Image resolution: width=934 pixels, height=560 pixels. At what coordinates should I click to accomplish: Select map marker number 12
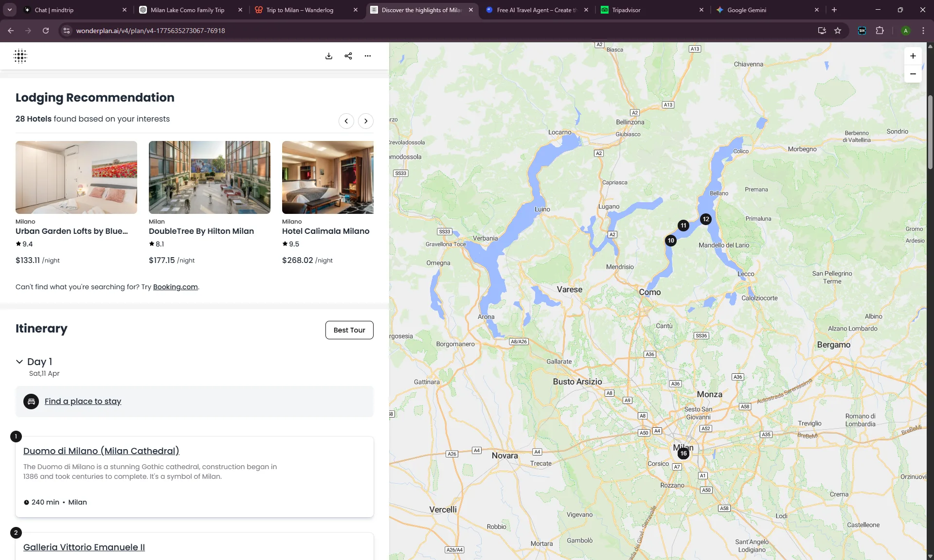(706, 219)
